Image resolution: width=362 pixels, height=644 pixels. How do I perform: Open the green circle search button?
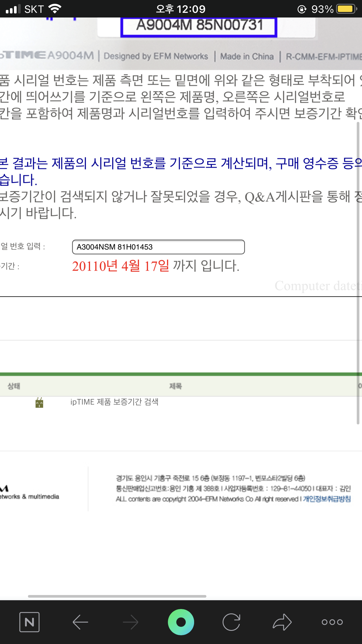click(181, 622)
